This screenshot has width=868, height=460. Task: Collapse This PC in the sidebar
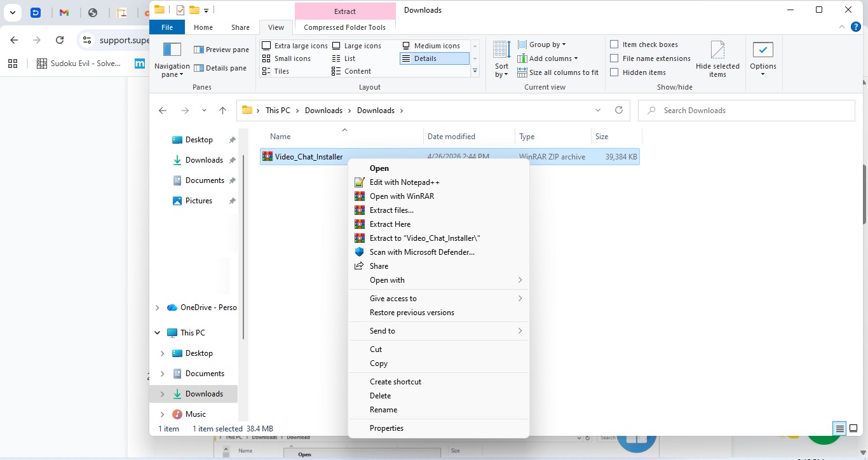pyautogui.click(x=157, y=332)
